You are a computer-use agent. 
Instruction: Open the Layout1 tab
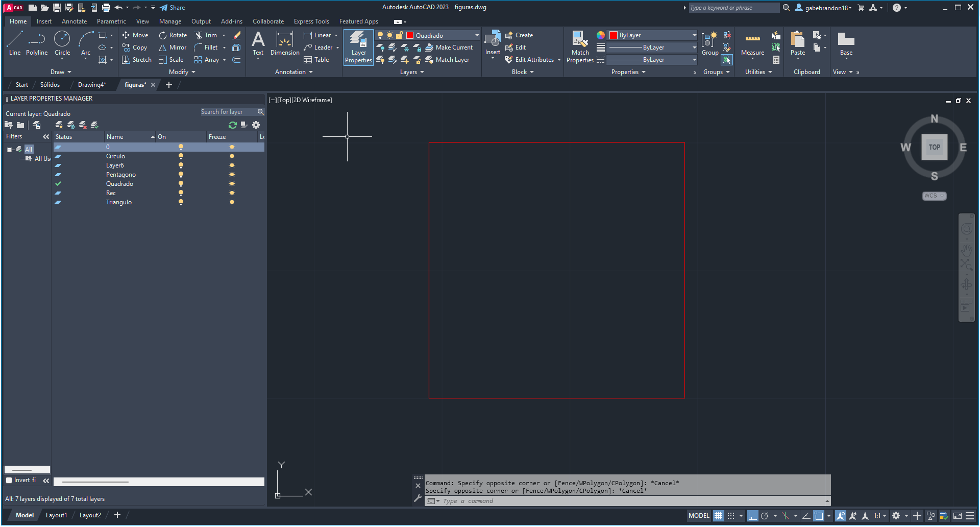tap(56, 515)
